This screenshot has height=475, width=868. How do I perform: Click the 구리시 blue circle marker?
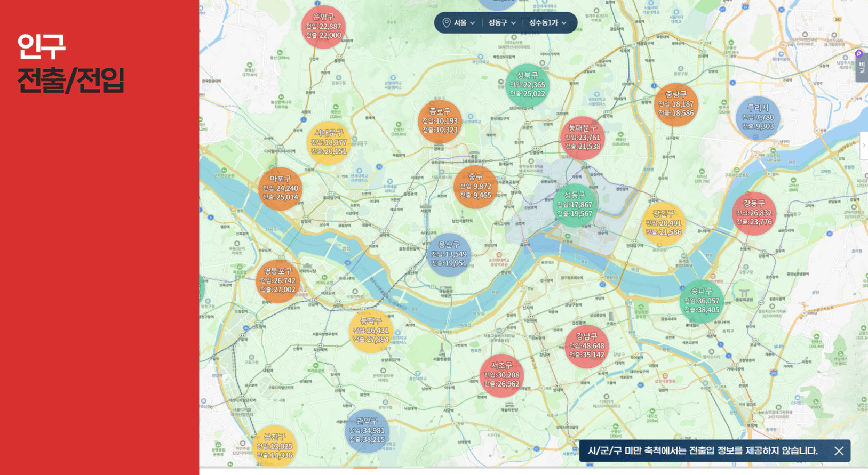[758, 118]
